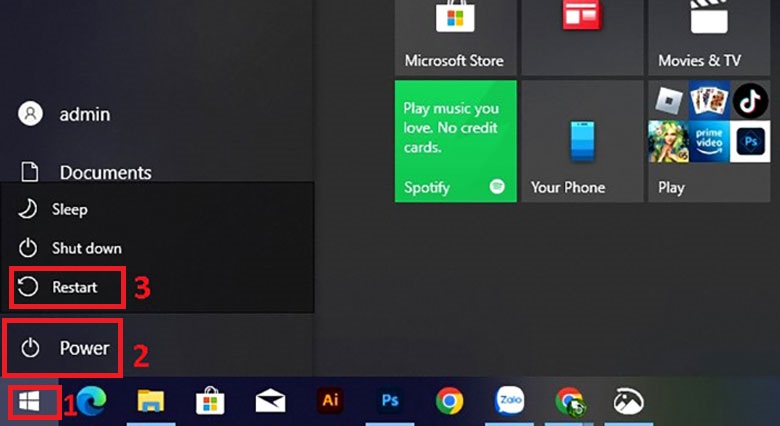Open the Spotify tile
The height and width of the screenshot is (426, 780).
(x=455, y=141)
